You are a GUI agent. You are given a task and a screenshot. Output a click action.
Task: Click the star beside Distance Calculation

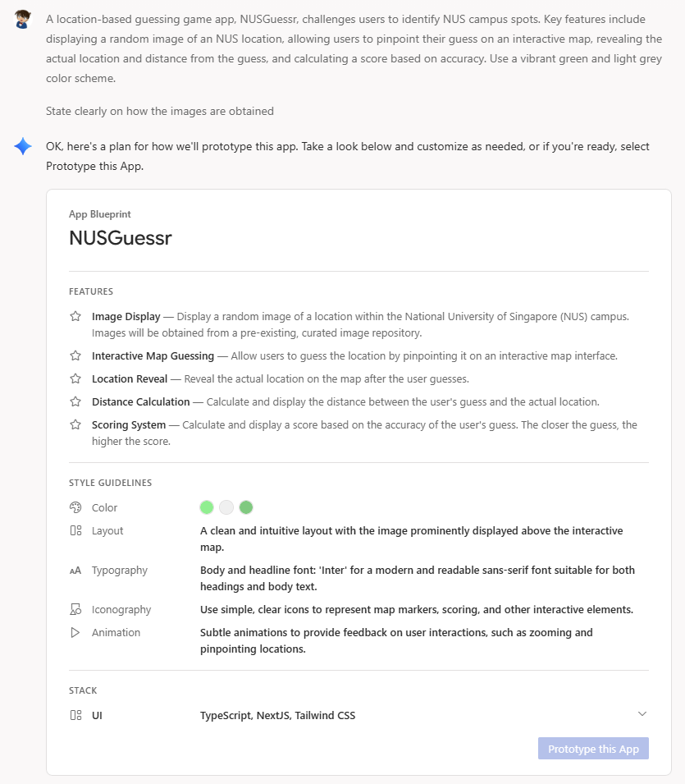tap(75, 402)
